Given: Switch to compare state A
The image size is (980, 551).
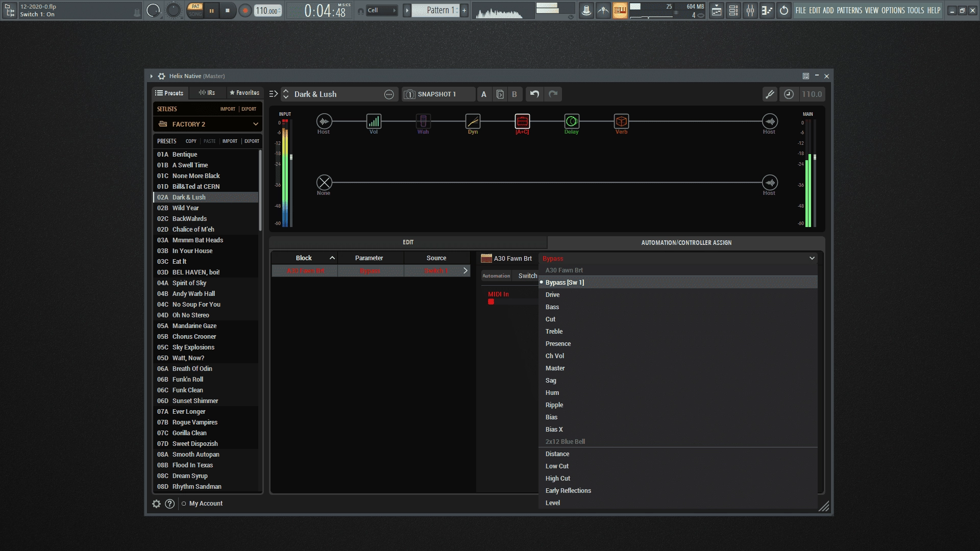Looking at the screenshot, I should [x=484, y=94].
